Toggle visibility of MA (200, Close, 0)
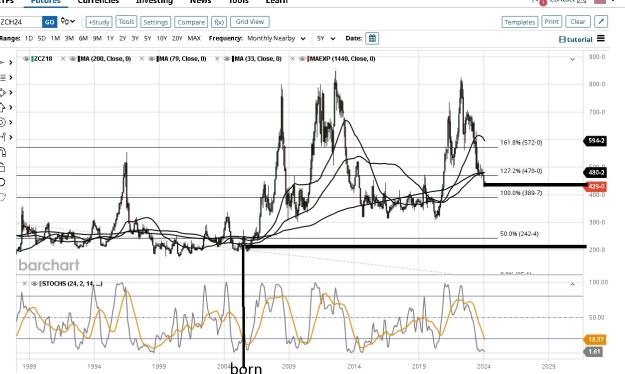The height and width of the screenshot is (374, 625). [73, 59]
